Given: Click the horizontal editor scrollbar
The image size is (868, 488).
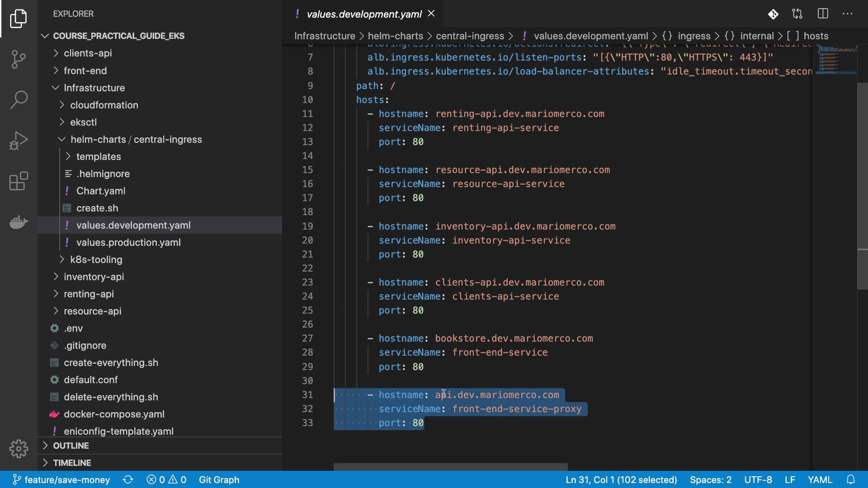Looking at the screenshot, I should (x=450, y=467).
